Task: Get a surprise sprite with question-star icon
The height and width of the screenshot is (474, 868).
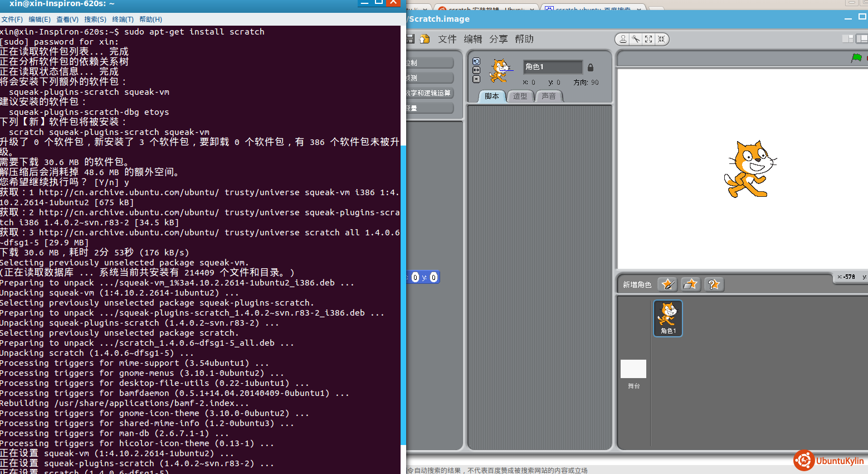Action: [714, 284]
